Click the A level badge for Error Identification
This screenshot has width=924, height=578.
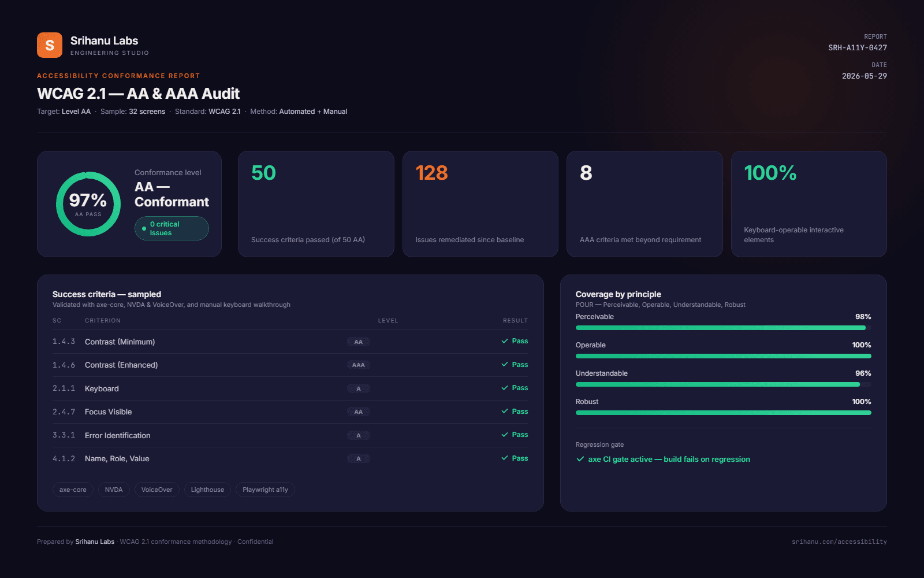coord(359,435)
